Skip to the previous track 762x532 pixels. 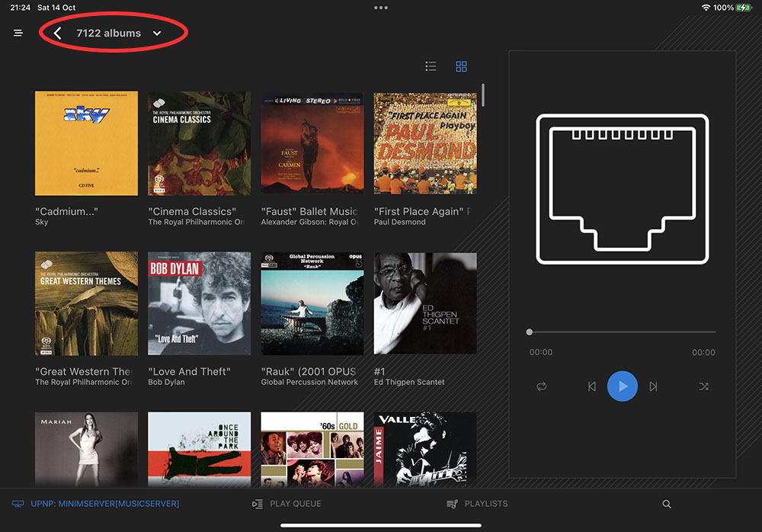592,386
